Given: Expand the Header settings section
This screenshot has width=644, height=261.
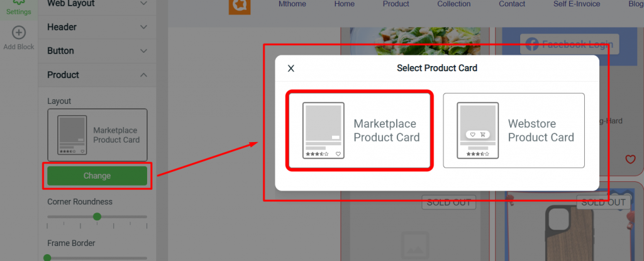Looking at the screenshot, I should click(x=97, y=27).
